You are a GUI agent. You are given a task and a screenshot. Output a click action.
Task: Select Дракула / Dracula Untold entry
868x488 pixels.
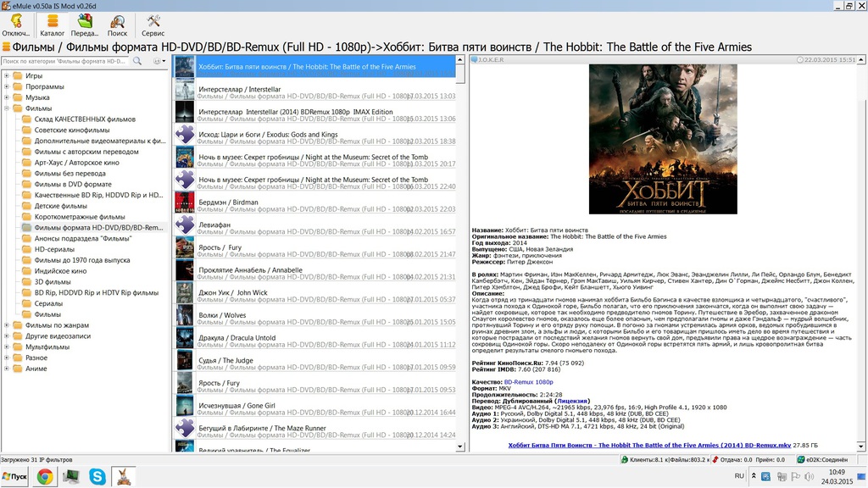314,338
